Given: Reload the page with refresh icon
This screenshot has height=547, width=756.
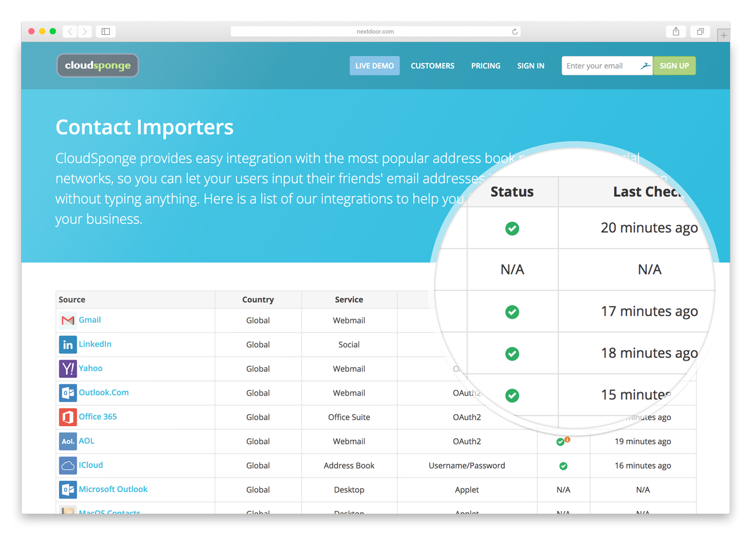Looking at the screenshot, I should coord(515,32).
